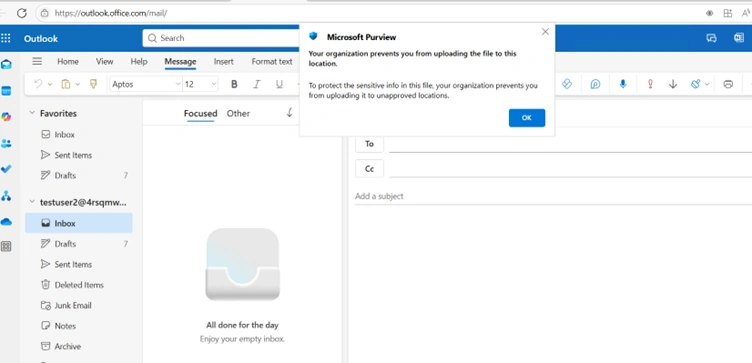Click the browser address bar URL
This screenshot has width=752, height=363.
click(x=111, y=13)
